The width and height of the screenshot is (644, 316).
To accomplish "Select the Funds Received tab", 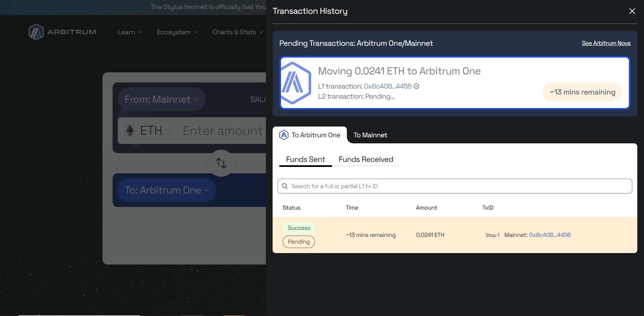I will [x=366, y=160].
